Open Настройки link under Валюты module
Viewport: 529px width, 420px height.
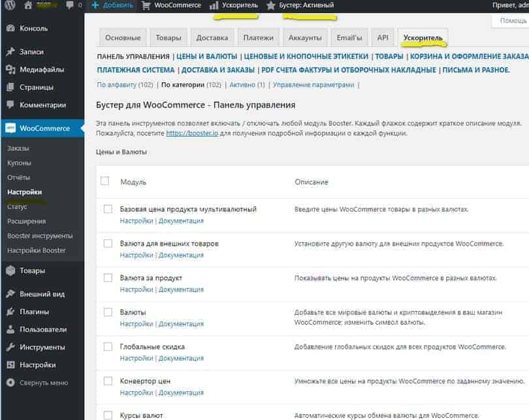click(136, 323)
